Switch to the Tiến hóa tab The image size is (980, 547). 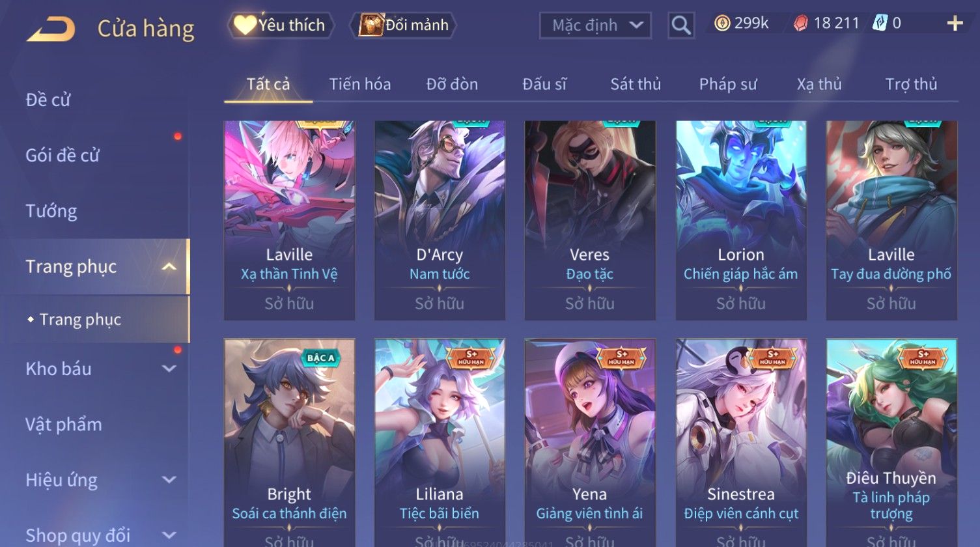click(360, 84)
